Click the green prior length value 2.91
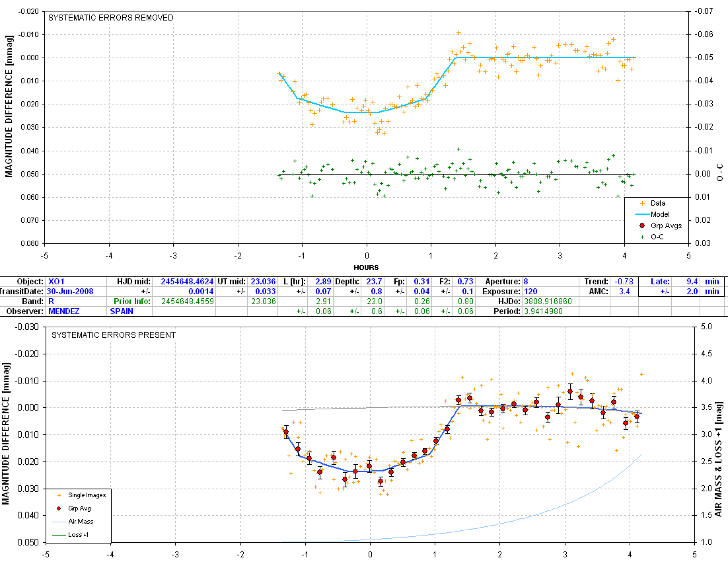728x562 pixels. coord(323,301)
